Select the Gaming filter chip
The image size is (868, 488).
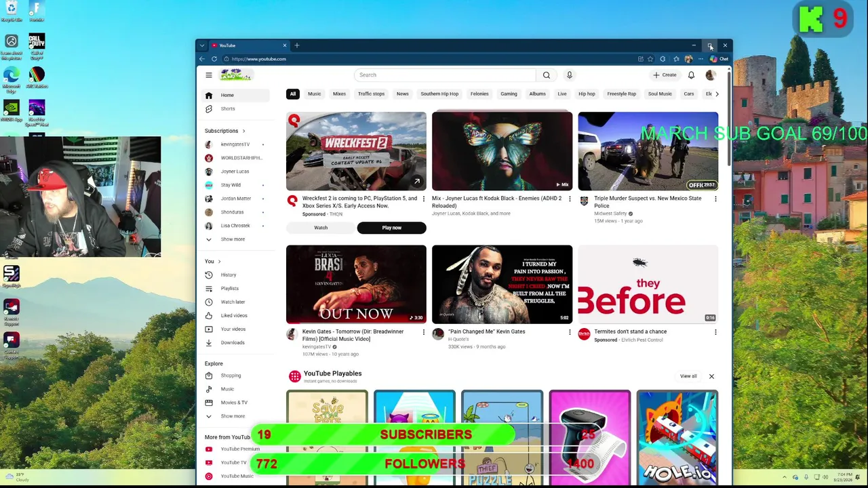click(x=509, y=94)
